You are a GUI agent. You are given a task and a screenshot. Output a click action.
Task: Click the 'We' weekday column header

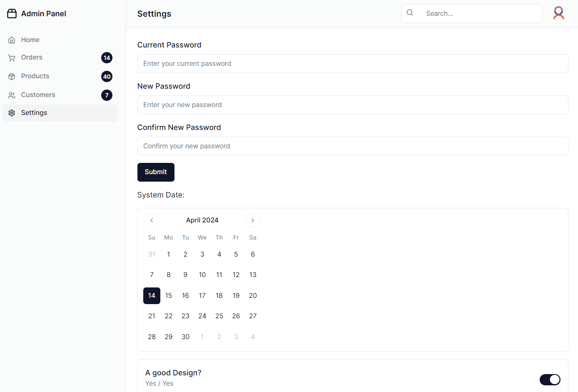[x=202, y=237]
